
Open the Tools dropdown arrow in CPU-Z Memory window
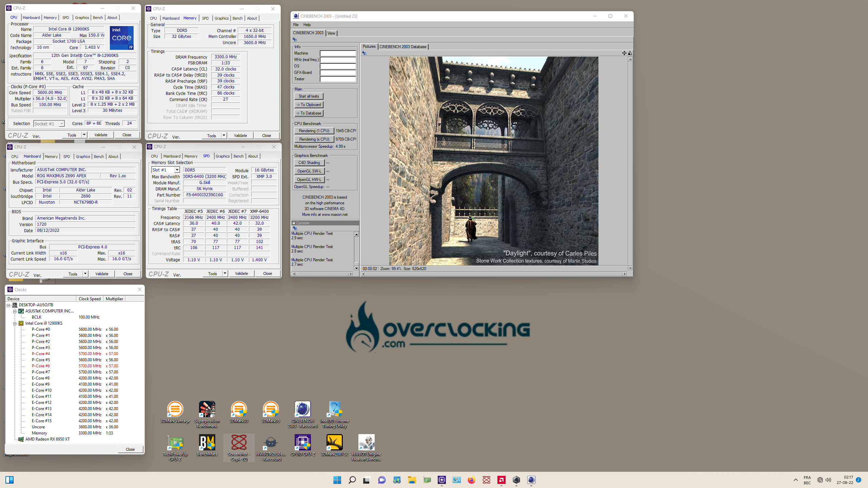(x=224, y=136)
